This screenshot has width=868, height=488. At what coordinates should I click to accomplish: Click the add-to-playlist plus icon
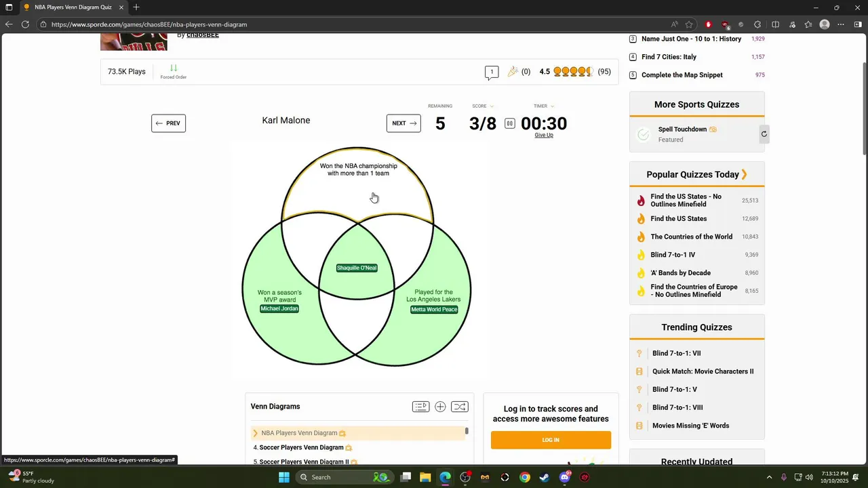[440, 407]
